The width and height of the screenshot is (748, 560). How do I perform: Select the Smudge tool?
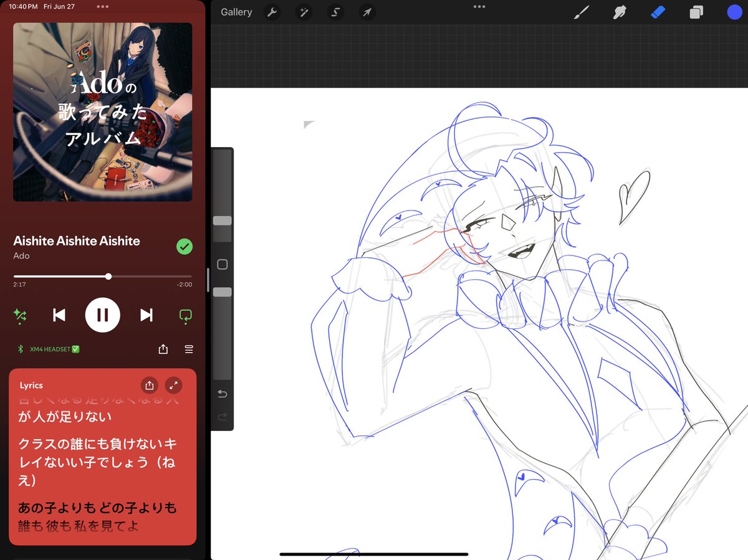620,12
